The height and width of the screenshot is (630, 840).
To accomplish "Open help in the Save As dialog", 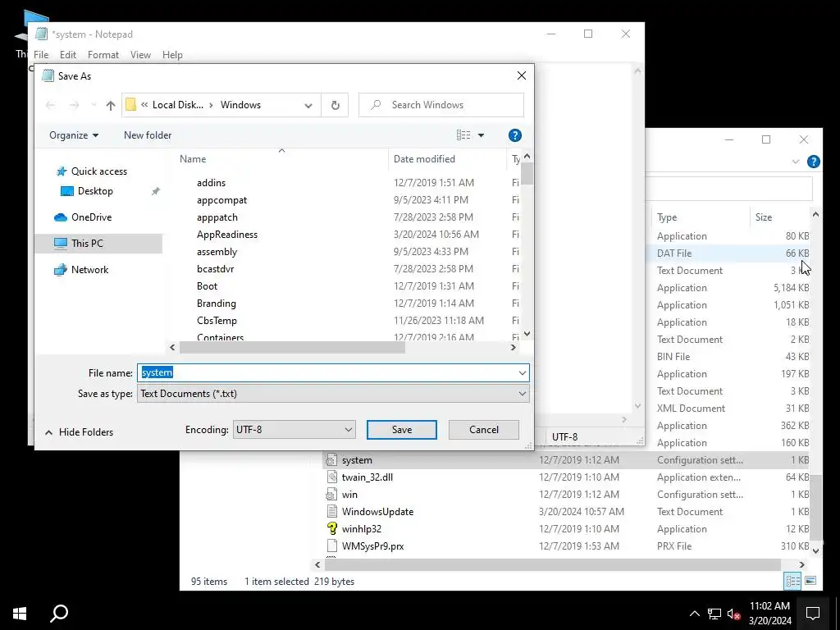I will click(515, 135).
